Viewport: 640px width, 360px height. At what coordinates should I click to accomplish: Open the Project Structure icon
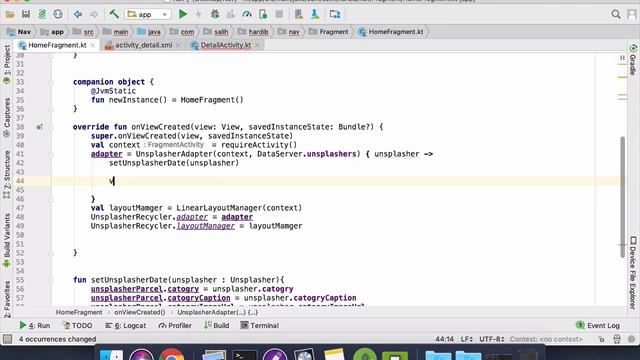(335, 15)
